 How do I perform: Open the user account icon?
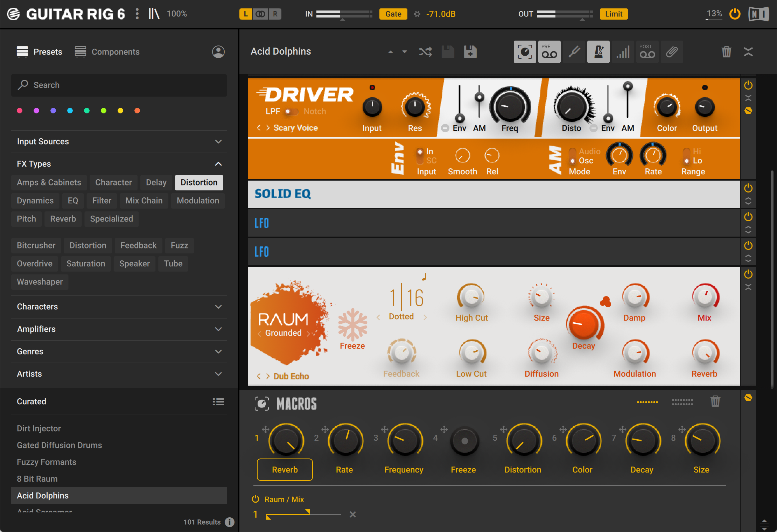[x=218, y=52]
